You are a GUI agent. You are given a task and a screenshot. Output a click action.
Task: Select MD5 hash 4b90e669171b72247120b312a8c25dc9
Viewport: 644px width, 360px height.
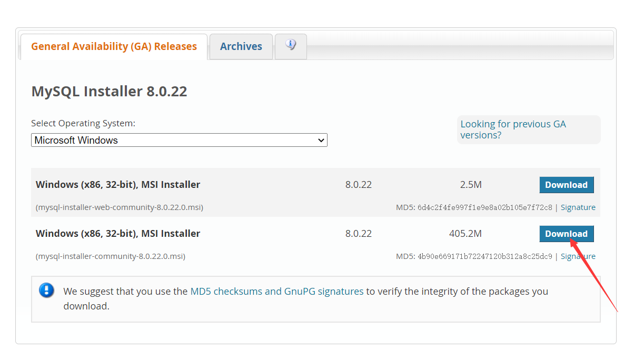pyautogui.click(x=485, y=256)
